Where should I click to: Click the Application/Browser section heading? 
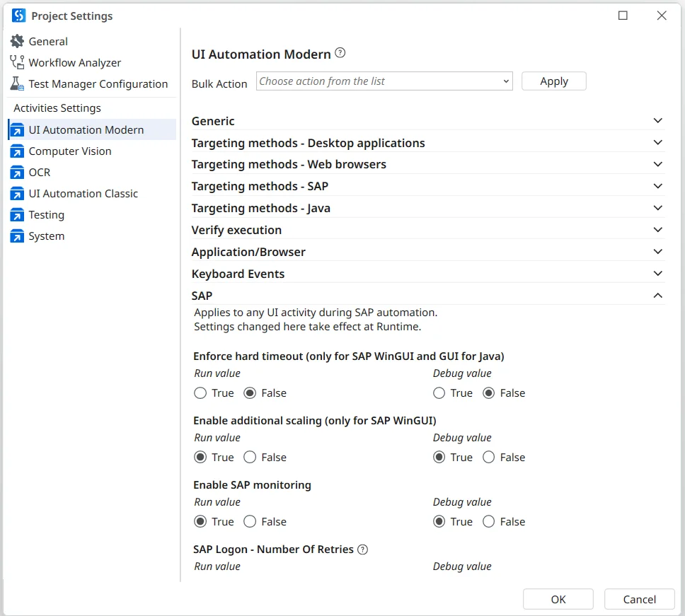coord(248,252)
